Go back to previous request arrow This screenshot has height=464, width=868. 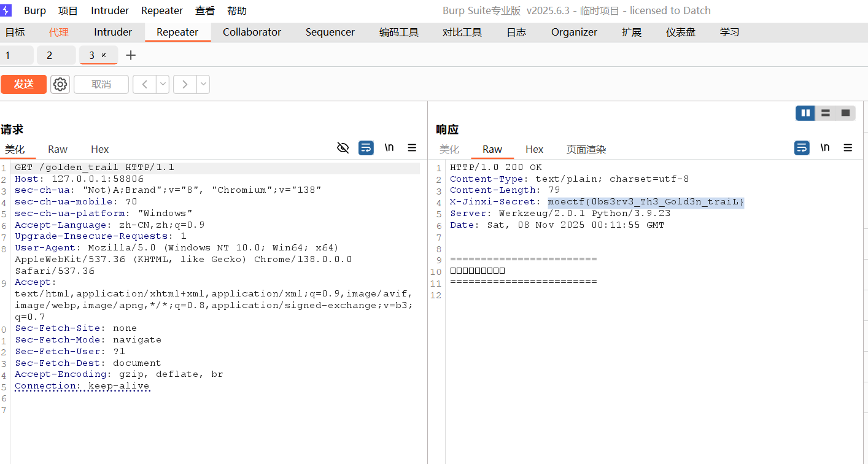[144, 84]
